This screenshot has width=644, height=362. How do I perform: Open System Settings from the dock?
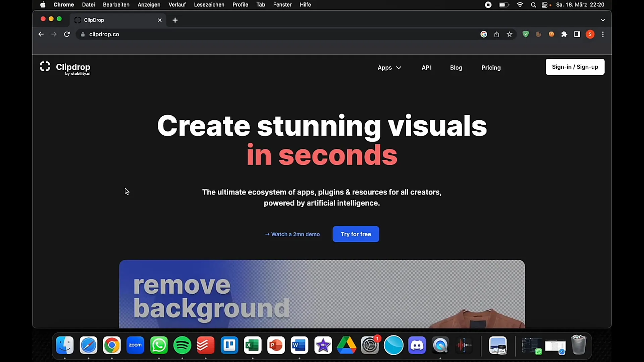click(x=370, y=345)
